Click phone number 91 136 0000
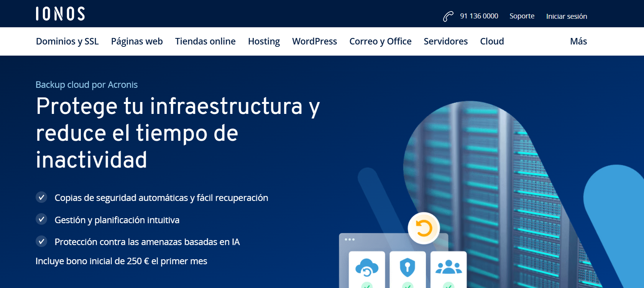Screen dimensions: 644x288 click(x=479, y=16)
